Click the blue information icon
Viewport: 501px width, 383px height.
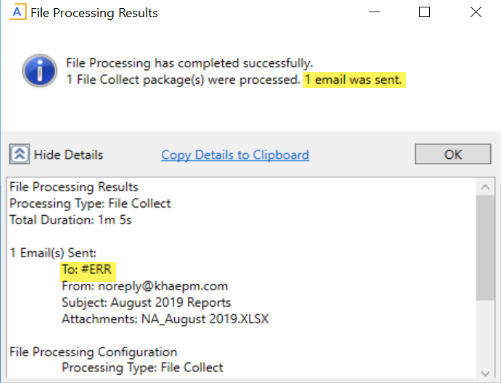(x=39, y=71)
